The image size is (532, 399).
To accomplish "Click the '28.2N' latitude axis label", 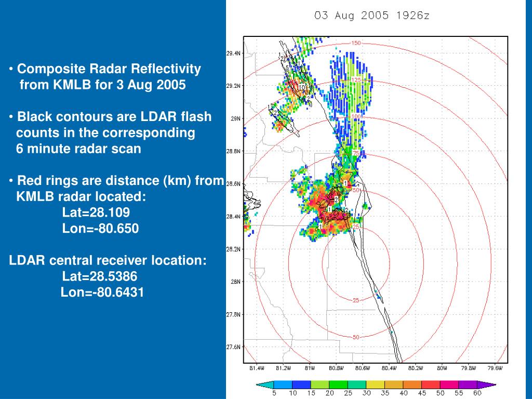I will (233, 249).
